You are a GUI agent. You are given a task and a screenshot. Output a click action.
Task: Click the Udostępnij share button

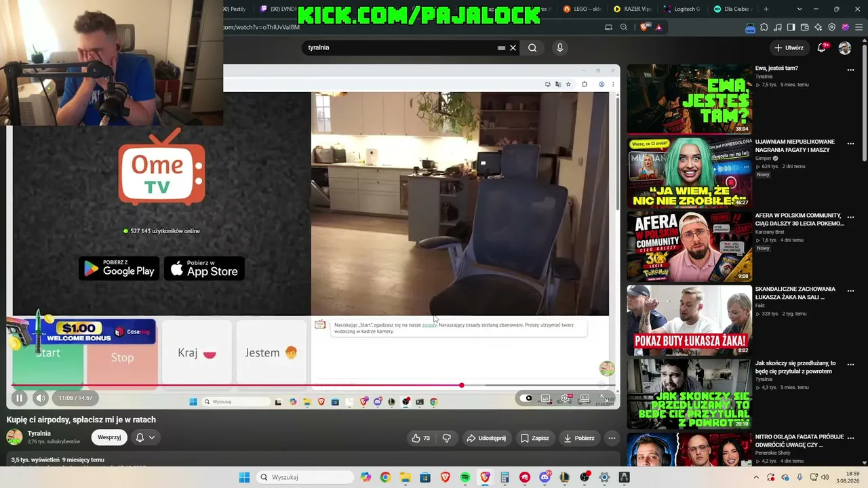(x=486, y=438)
